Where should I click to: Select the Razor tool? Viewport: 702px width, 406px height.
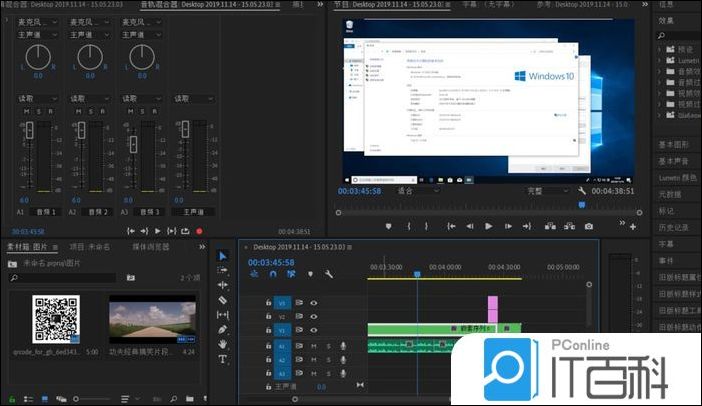223,300
